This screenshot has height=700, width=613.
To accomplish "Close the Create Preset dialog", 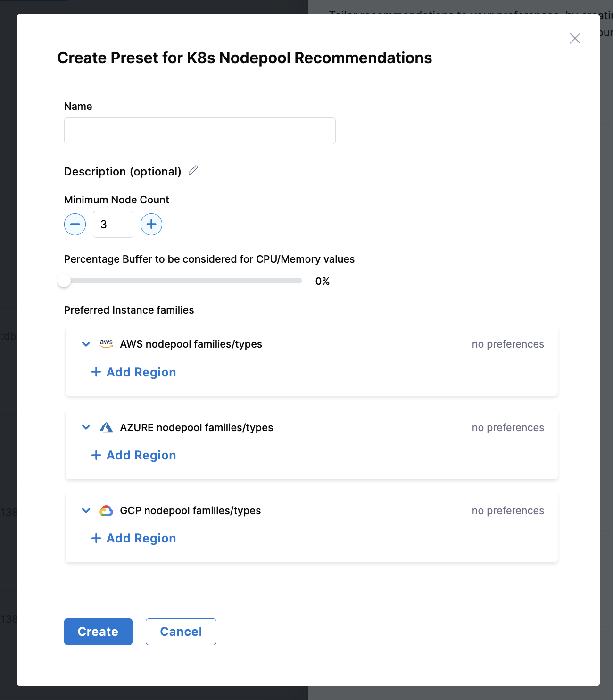I will [575, 38].
